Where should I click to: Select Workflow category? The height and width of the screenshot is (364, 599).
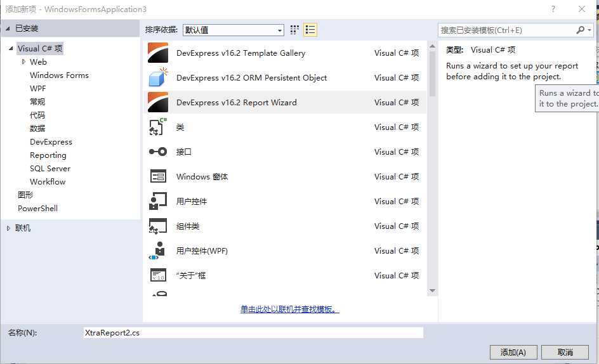click(48, 182)
